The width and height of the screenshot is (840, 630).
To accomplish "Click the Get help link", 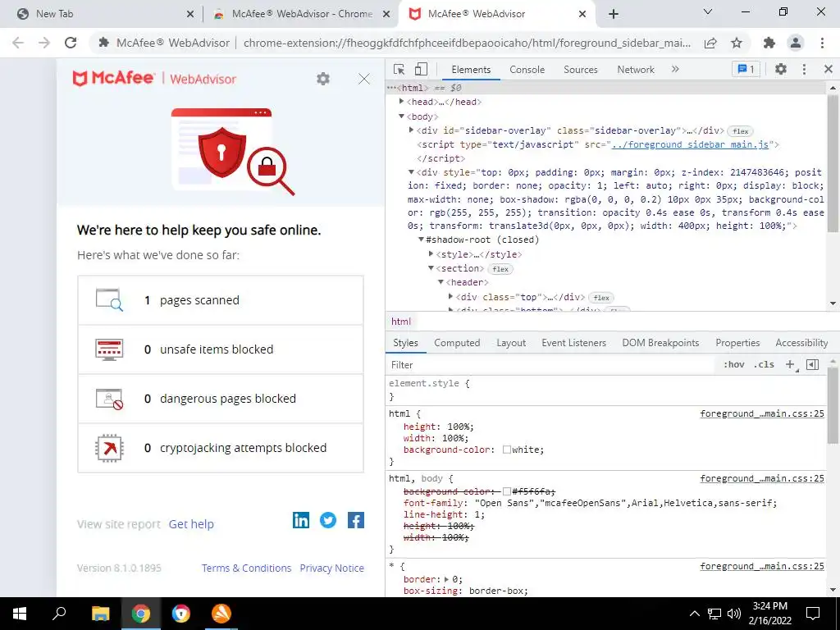I will point(191,524).
